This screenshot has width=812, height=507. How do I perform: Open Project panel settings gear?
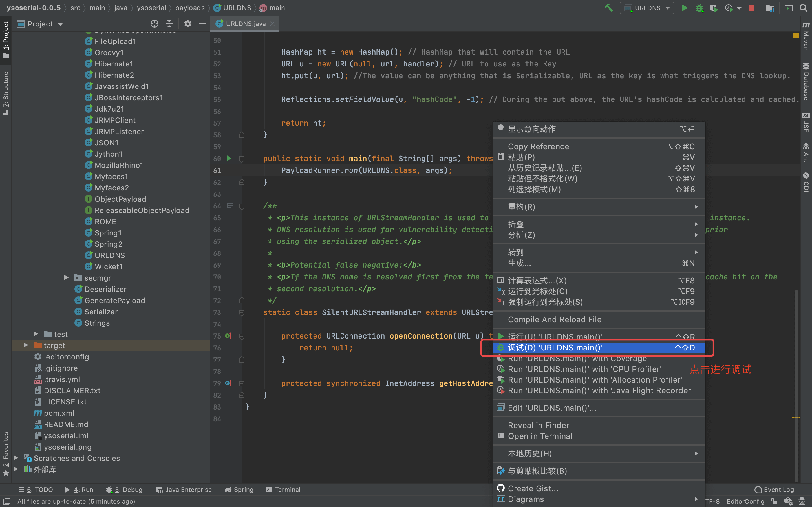coord(187,24)
